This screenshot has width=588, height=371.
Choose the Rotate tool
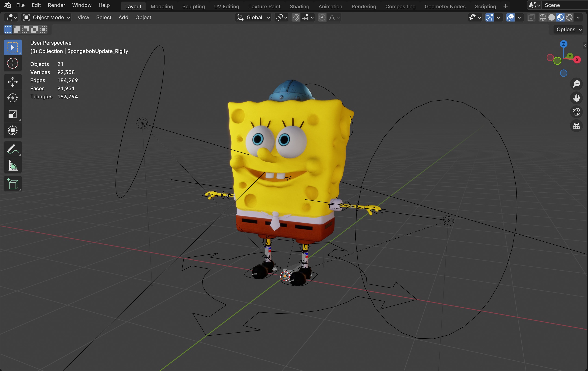point(13,98)
